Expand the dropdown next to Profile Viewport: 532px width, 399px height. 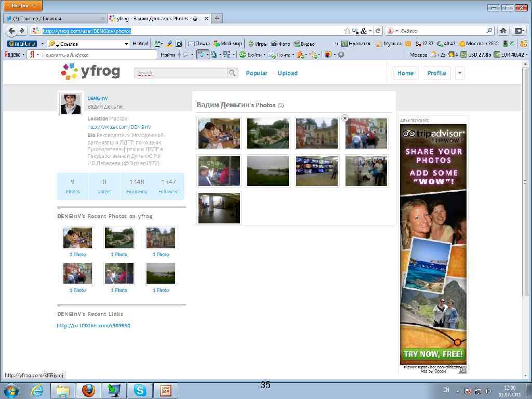click(460, 73)
